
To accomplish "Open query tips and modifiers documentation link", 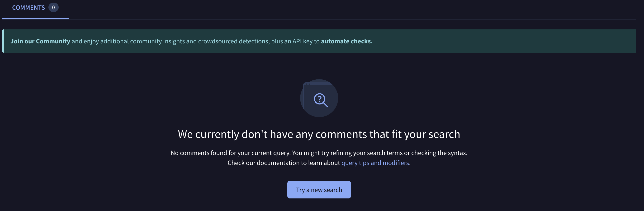I will (375, 163).
